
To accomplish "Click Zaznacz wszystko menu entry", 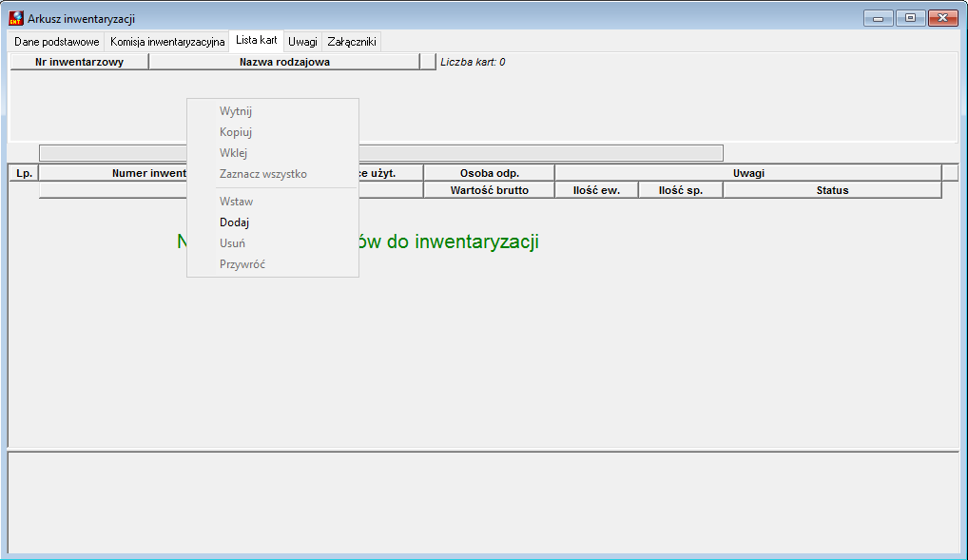I will [272, 174].
